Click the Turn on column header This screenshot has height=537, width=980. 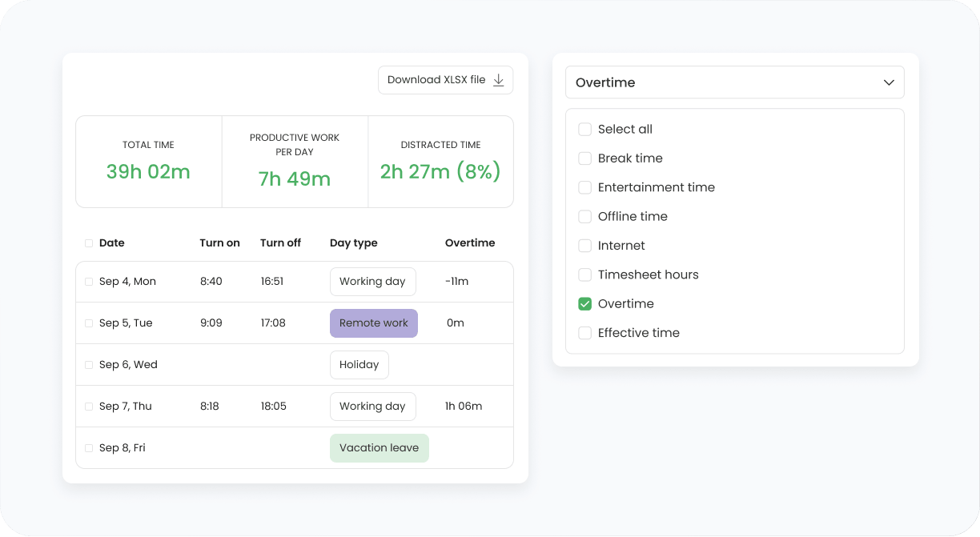[x=220, y=242]
